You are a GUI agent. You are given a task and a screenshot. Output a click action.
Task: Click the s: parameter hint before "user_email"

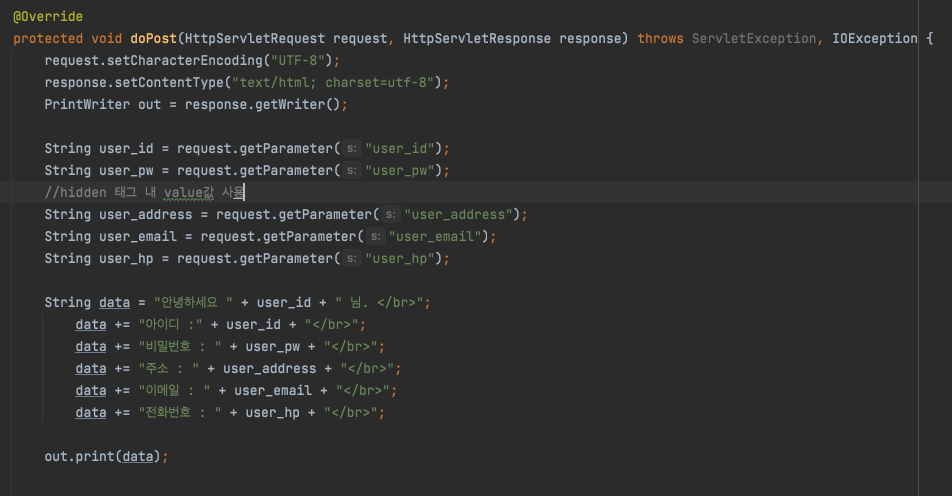375,236
